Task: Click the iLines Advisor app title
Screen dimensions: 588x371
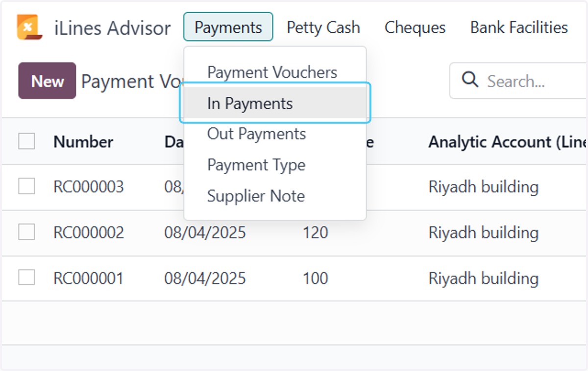Action: [112, 28]
